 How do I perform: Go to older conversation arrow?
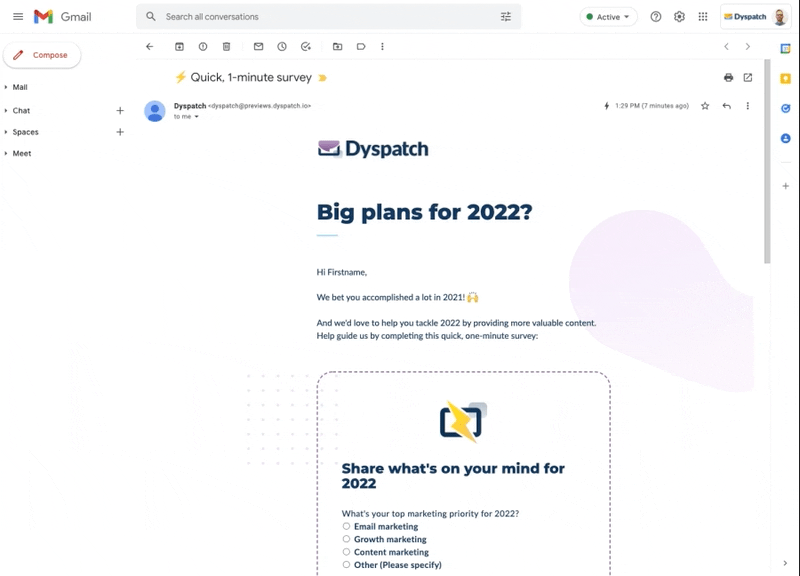coord(747,46)
